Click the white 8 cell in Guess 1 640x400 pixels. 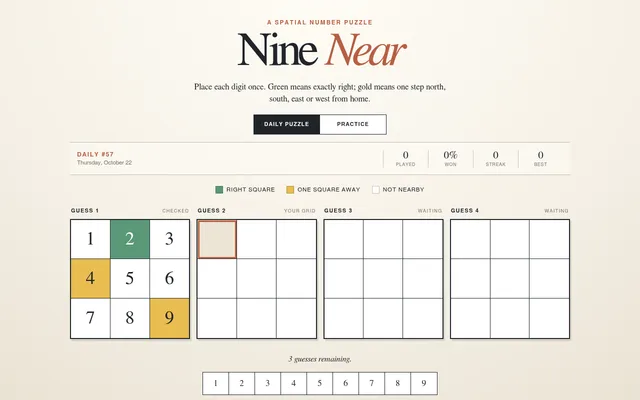pyautogui.click(x=130, y=318)
